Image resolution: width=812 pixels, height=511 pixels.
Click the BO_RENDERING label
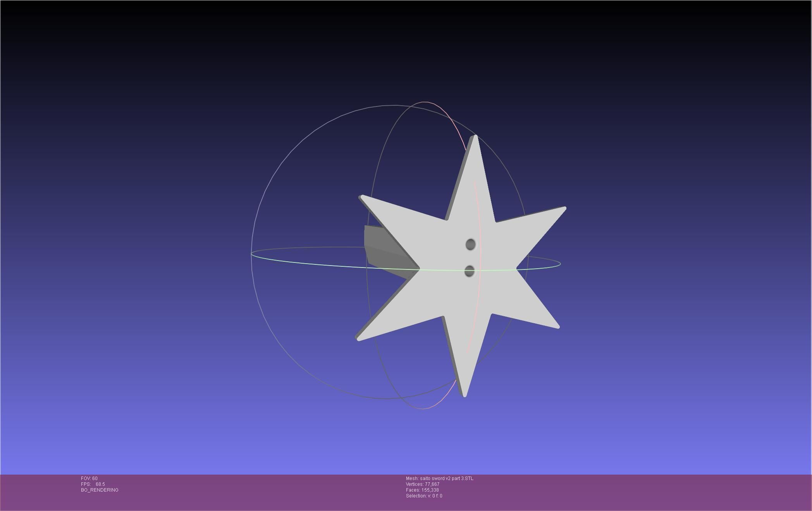click(x=100, y=490)
